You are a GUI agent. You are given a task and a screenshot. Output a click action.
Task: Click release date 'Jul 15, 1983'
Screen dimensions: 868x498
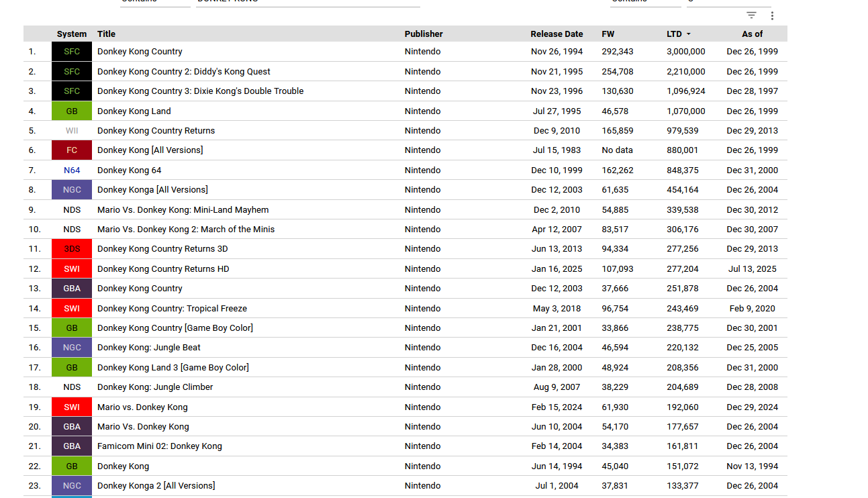557,150
